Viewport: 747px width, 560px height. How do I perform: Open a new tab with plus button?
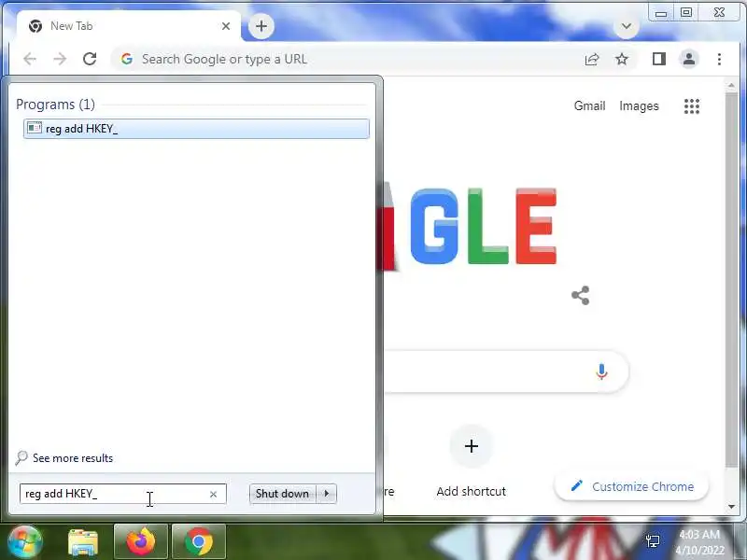pos(261,26)
